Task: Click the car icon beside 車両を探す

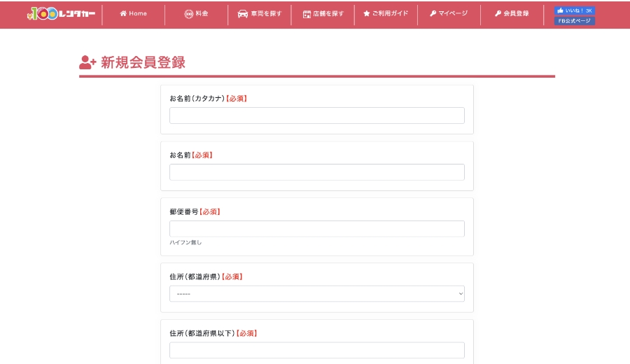Action: coord(243,14)
